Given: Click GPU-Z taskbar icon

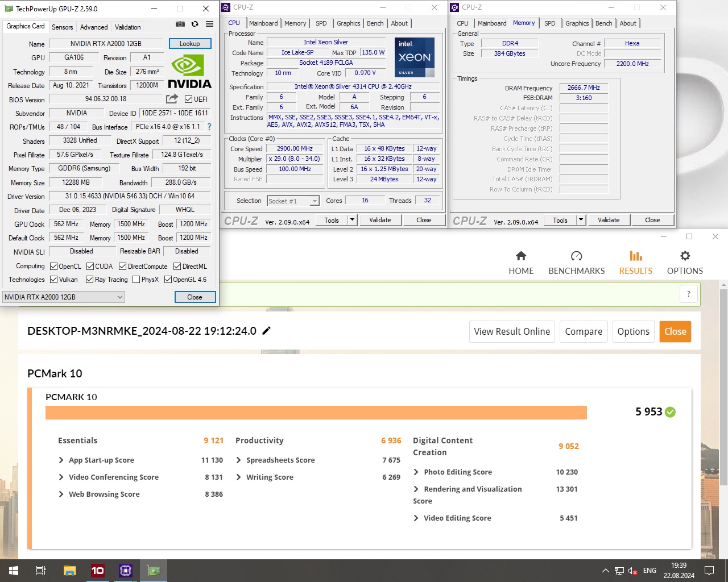Looking at the screenshot, I should pyautogui.click(x=154, y=571).
